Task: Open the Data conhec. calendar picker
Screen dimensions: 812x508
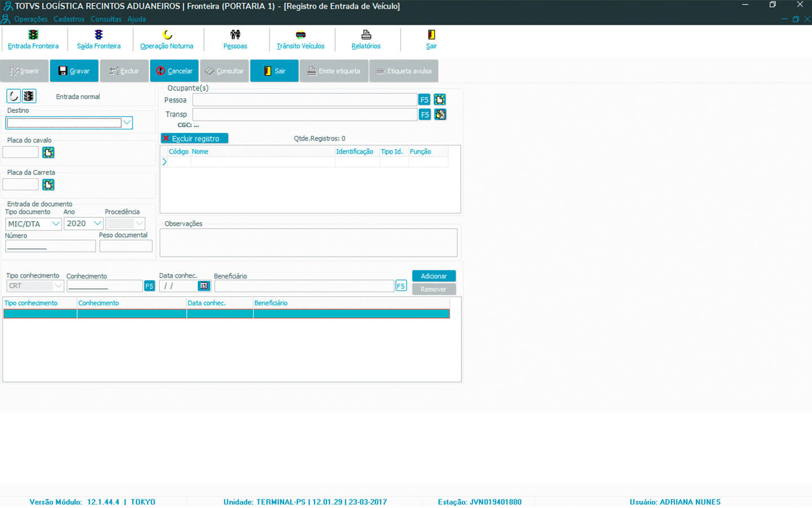Action: pos(204,286)
